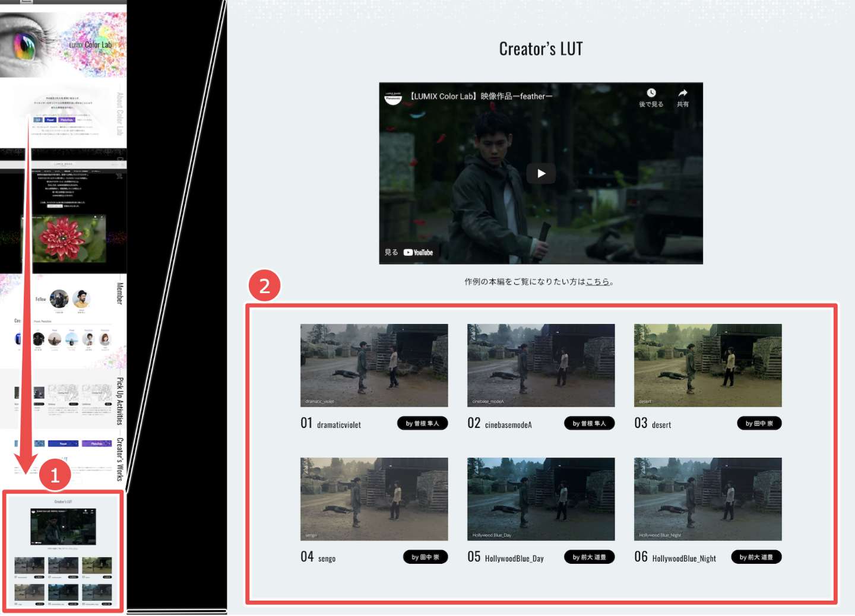
Task: Open the 03 desert preview thumbnail
Action: (x=708, y=365)
